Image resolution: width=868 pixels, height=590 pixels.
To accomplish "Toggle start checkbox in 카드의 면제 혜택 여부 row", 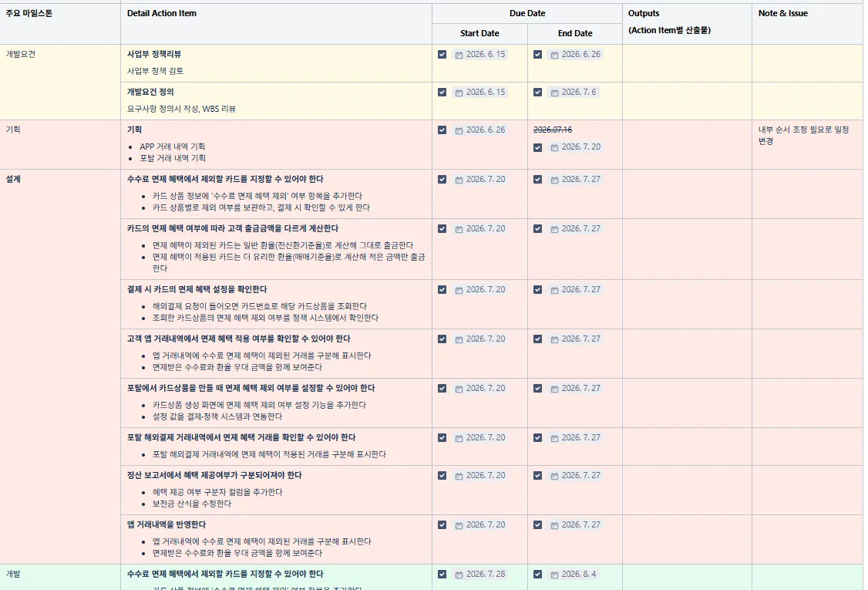I will (442, 228).
